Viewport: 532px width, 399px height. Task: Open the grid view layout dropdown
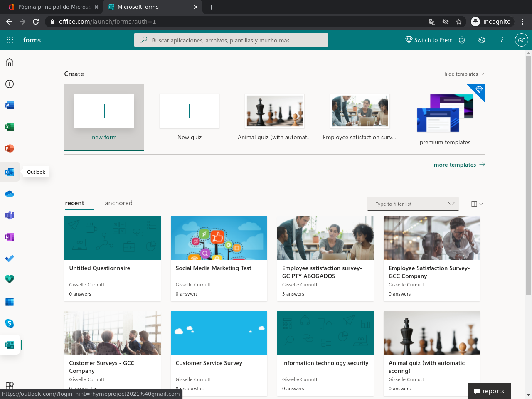[x=477, y=204]
